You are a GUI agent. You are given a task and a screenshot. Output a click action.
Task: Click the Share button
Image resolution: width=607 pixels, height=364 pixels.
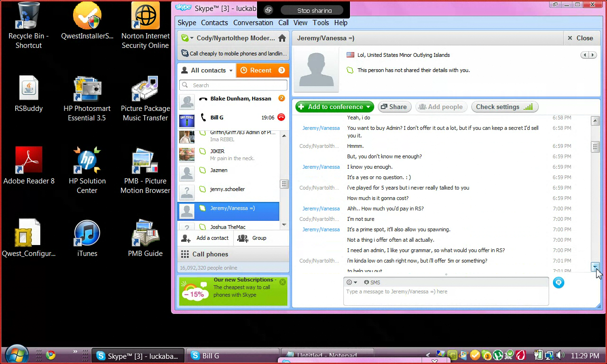click(x=394, y=107)
